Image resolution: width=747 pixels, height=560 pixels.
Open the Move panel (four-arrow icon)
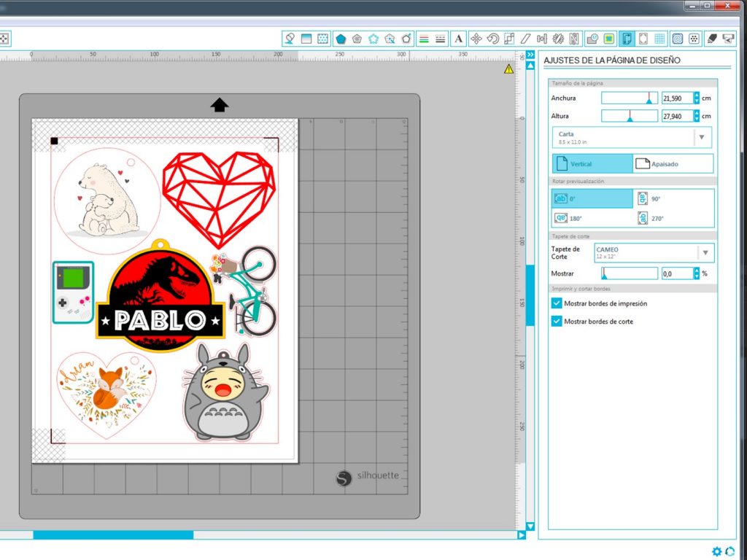point(476,39)
